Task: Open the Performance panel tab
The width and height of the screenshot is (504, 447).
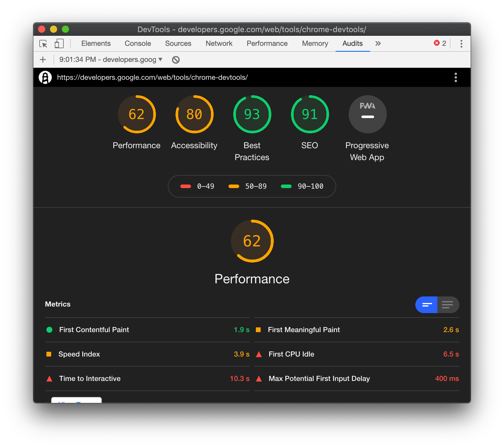Action: (267, 43)
